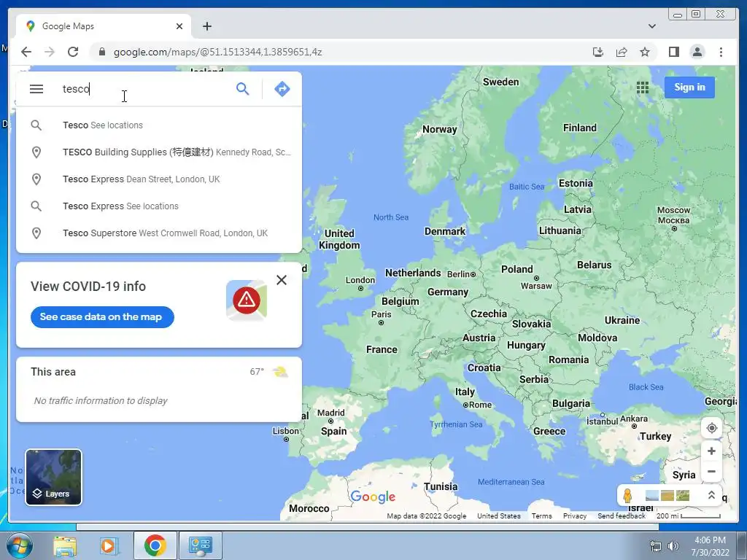Viewport: 747px width, 560px height.
Task: Click into the search box containing 'tesco'
Action: pyautogui.click(x=143, y=89)
